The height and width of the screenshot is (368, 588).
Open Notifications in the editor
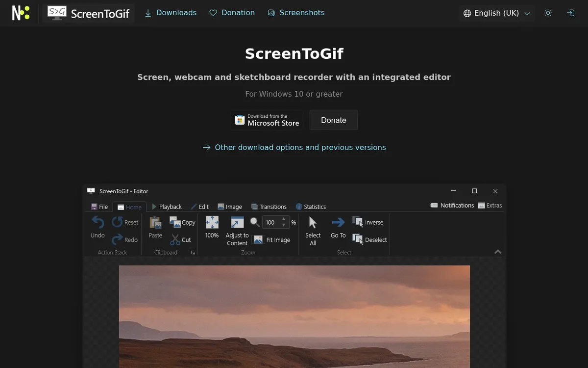pyautogui.click(x=452, y=206)
